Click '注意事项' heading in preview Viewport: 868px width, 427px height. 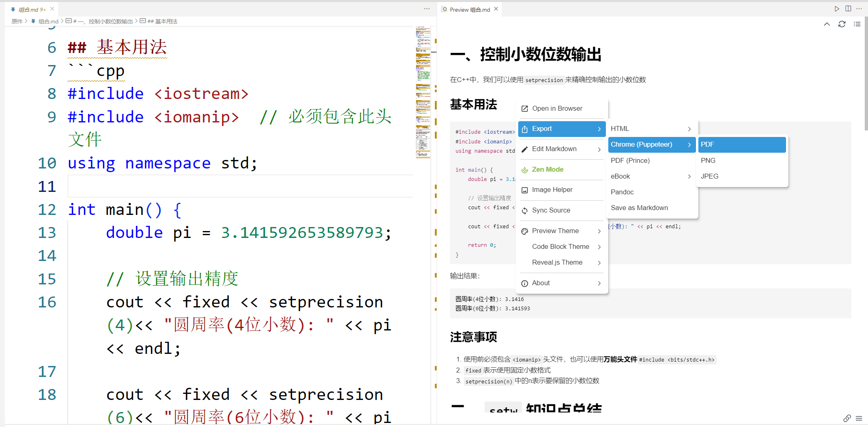[473, 337]
